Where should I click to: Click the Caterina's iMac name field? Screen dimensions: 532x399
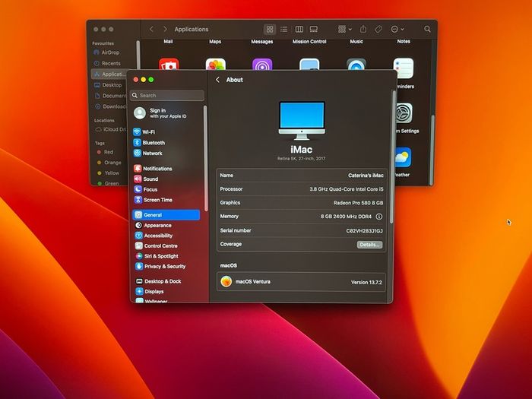point(366,176)
